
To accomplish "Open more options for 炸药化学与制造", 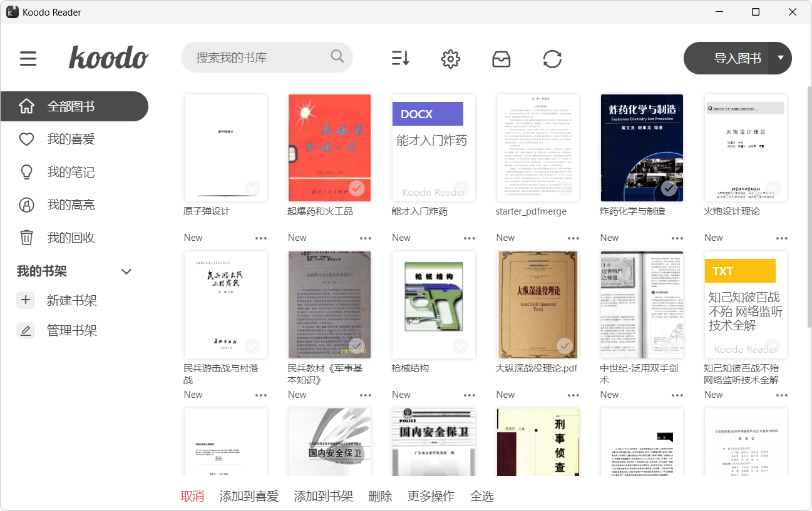I will coord(677,238).
